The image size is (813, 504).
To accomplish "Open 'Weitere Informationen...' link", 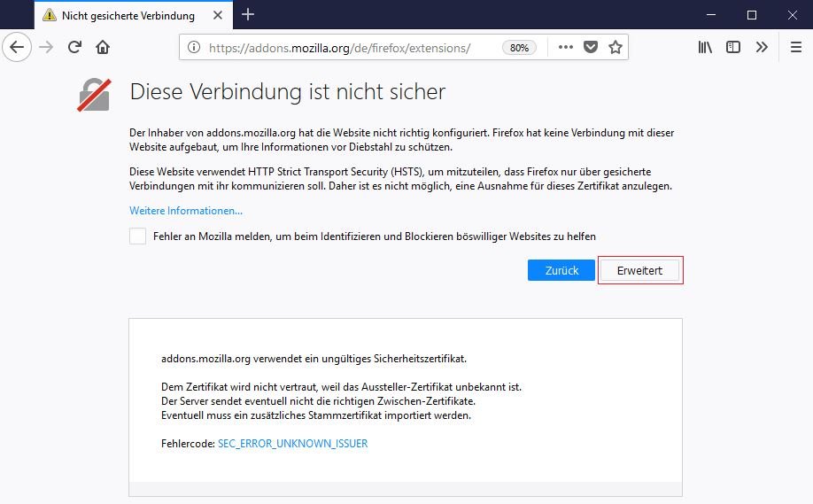I will 186,211.
